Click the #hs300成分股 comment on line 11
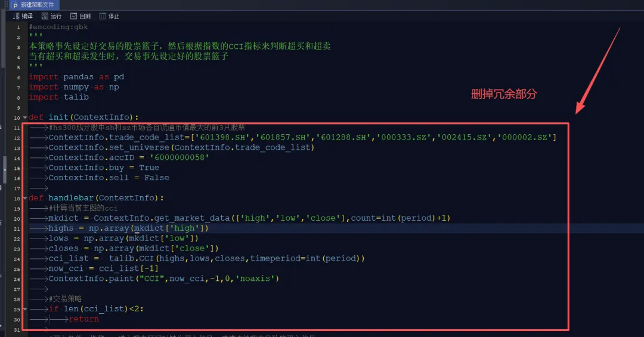This screenshot has width=644, height=337. tap(147, 128)
